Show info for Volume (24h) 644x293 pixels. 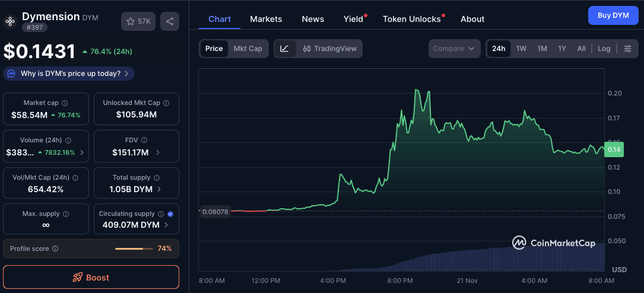68,141
